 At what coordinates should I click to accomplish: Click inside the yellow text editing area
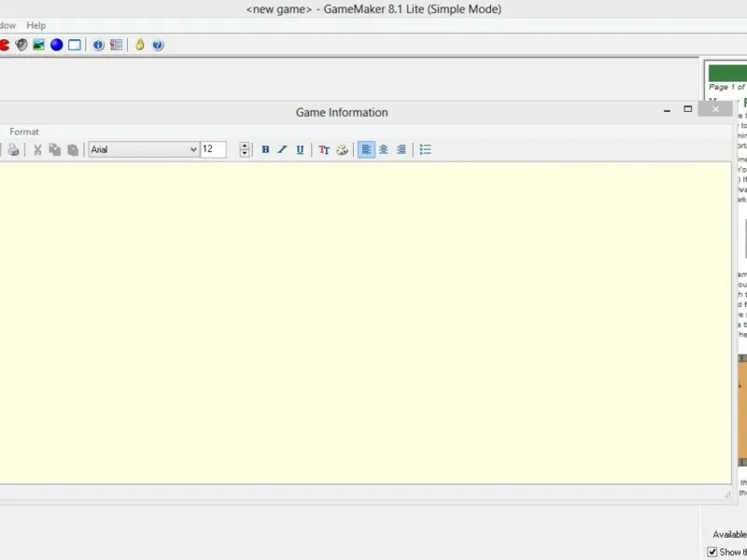coord(365,323)
